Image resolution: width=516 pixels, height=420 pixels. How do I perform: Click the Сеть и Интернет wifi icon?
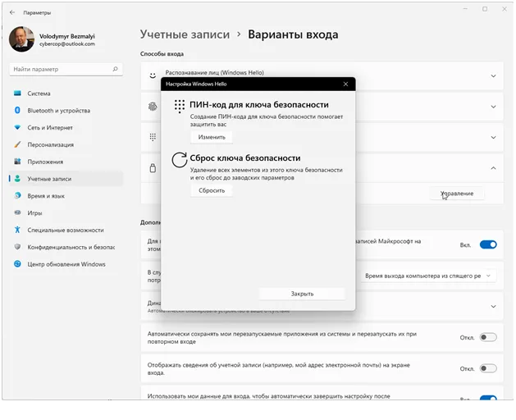coord(17,127)
